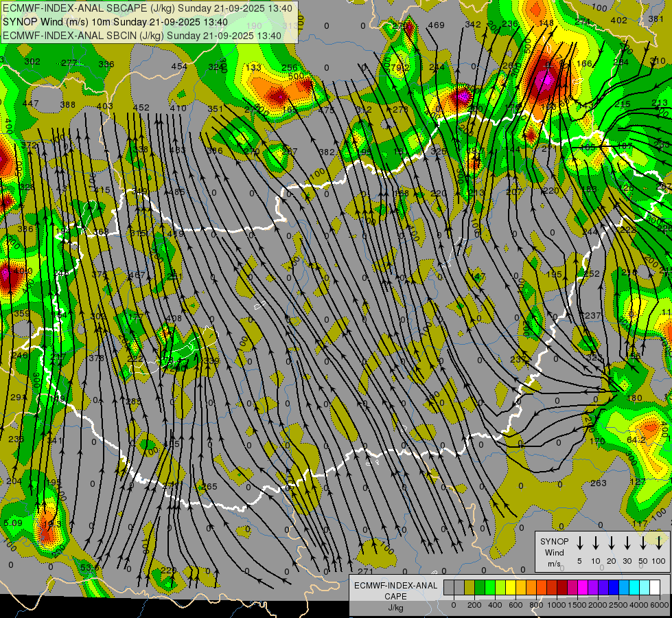This screenshot has width=672, height=618.
Task: Click the 50 m/s wind arrow in legend
Action: click(643, 543)
